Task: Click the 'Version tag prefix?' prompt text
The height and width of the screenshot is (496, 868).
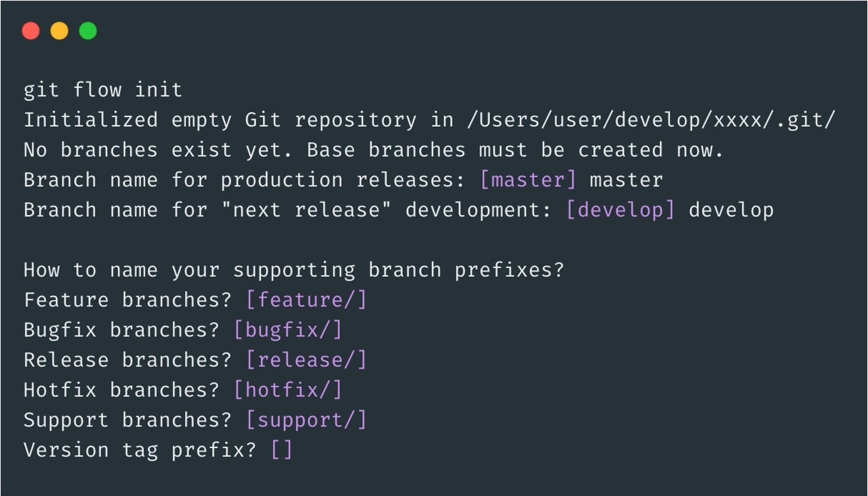Action: click(140, 450)
